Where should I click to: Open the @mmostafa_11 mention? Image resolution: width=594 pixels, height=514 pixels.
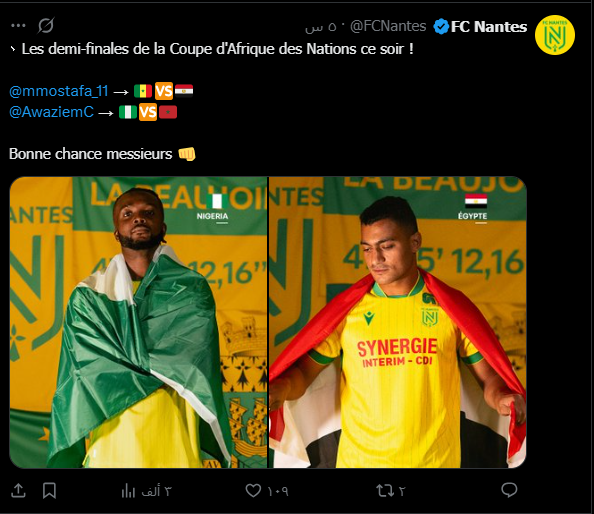[x=59, y=91]
